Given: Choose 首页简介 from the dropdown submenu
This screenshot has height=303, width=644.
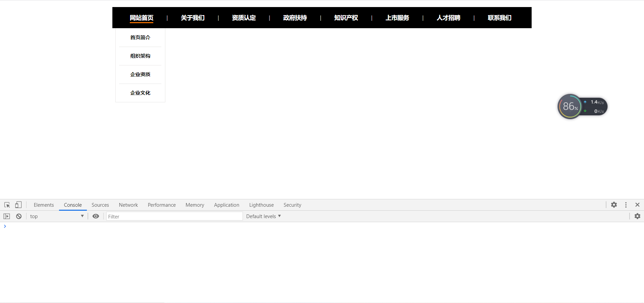Looking at the screenshot, I should (140, 38).
